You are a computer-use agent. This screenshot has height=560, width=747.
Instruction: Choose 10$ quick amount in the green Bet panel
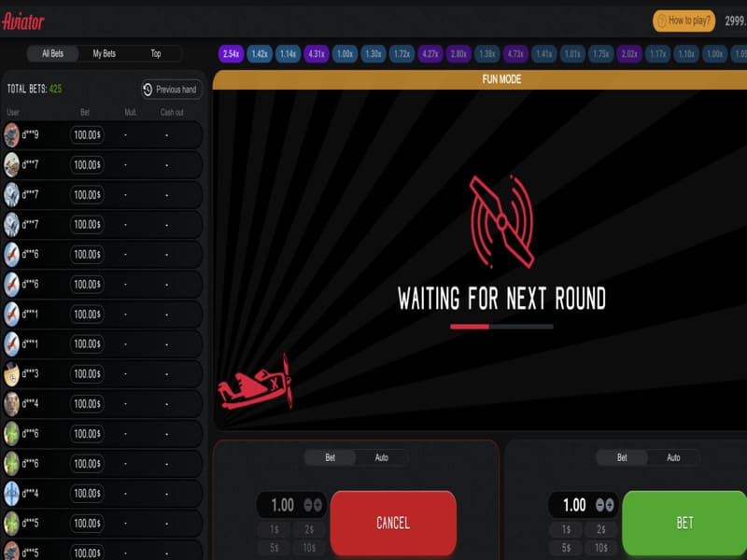601,548
